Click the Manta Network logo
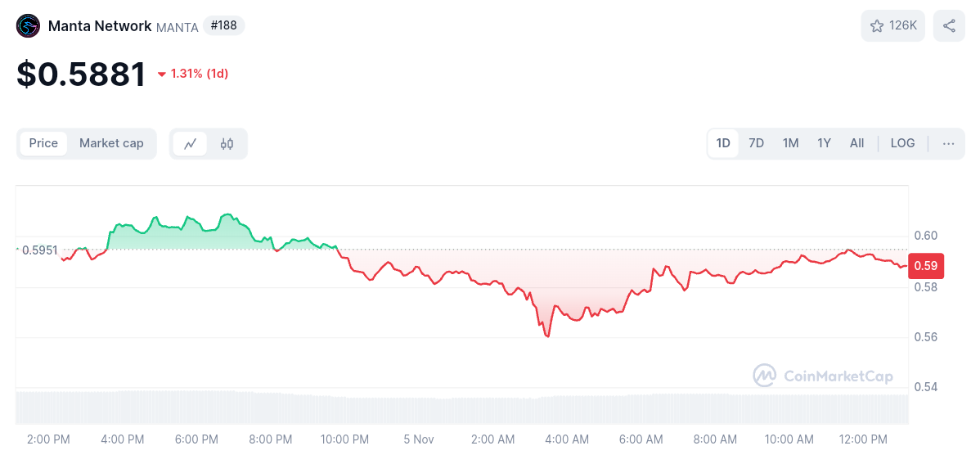The image size is (980, 473). pos(27,25)
